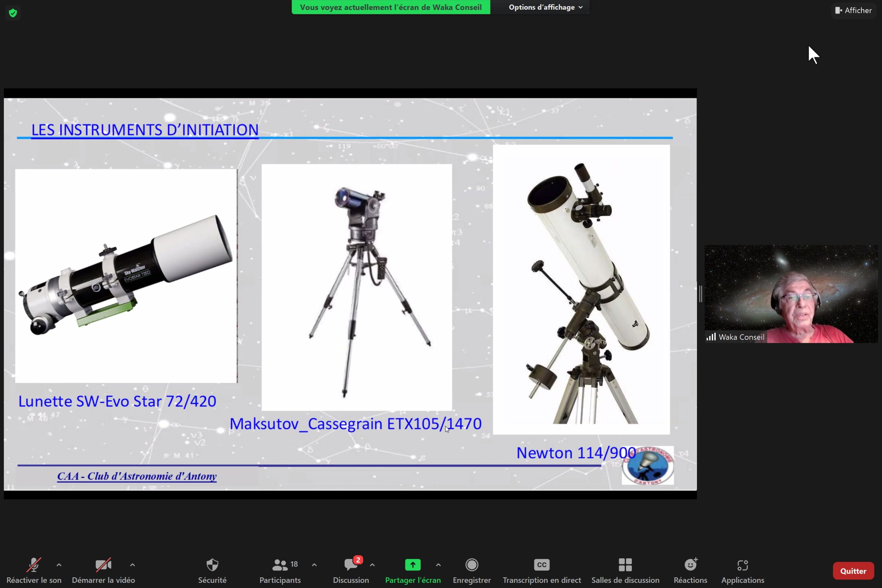Click the Newton 114/900 telescope image
882x588 pixels.
coord(581,289)
